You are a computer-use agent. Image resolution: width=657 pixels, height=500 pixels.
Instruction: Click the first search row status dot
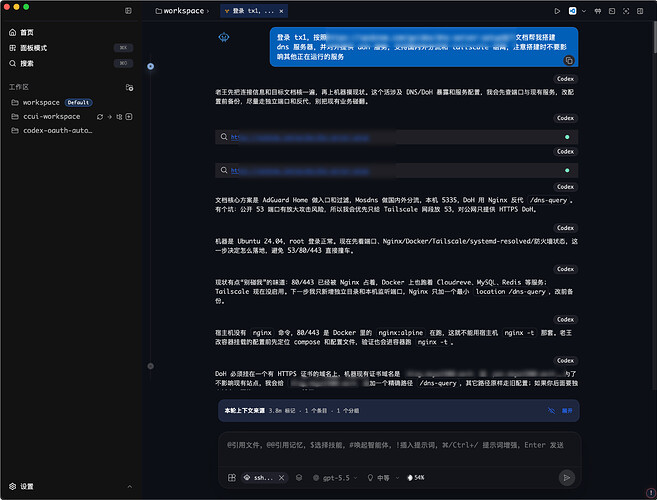click(567, 137)
